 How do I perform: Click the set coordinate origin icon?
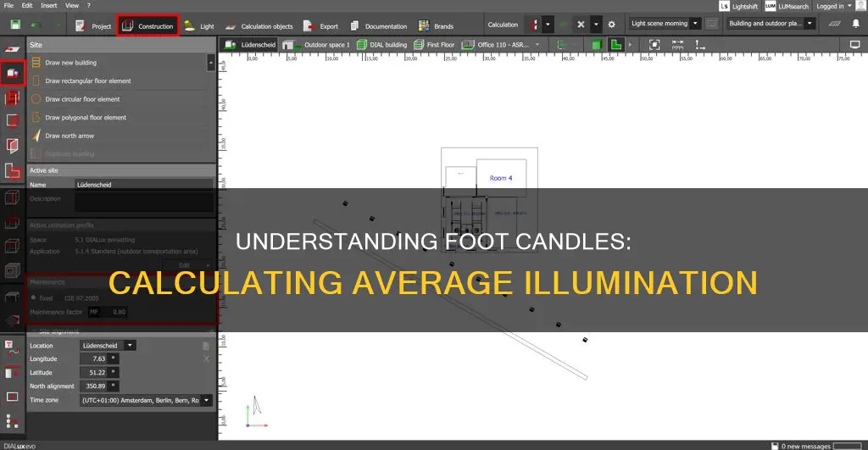[x=699, y=45]
